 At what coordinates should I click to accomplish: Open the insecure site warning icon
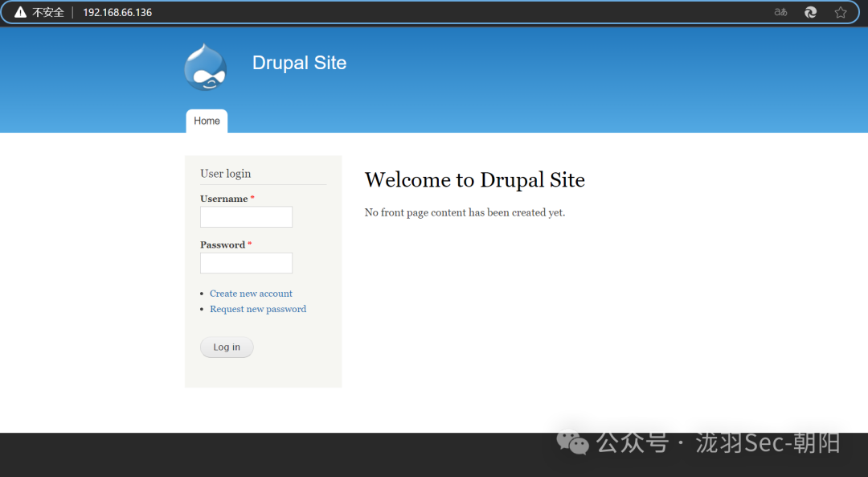click(20, 12)
